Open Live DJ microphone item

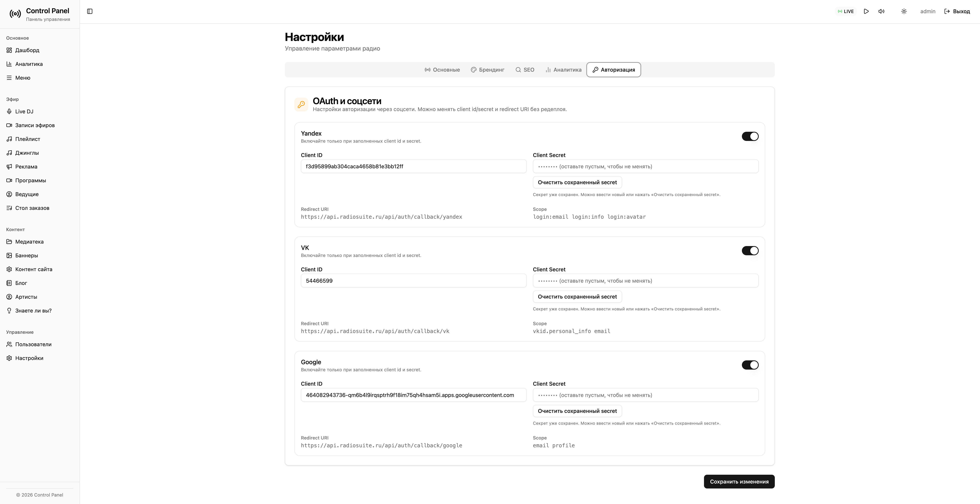coord(24,111)
